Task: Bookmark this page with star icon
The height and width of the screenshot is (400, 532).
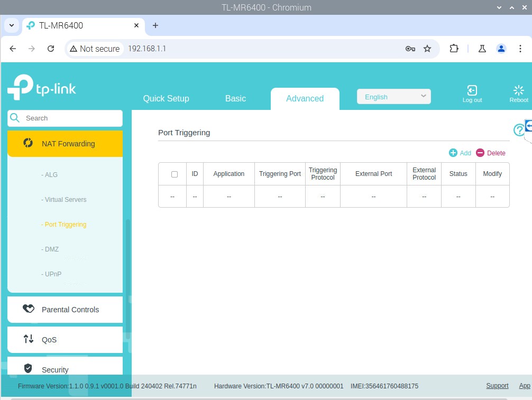Action: 427,49
